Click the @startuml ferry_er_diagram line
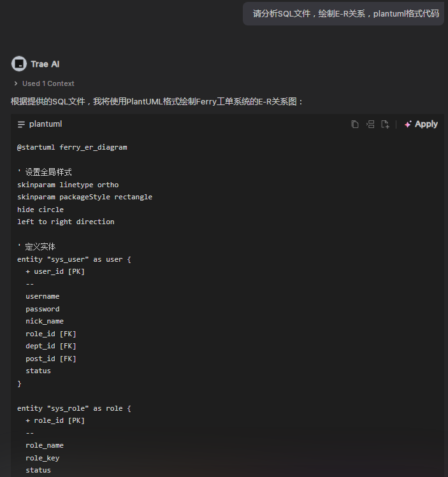Screen dimensions: 448x477 [72, 147]
